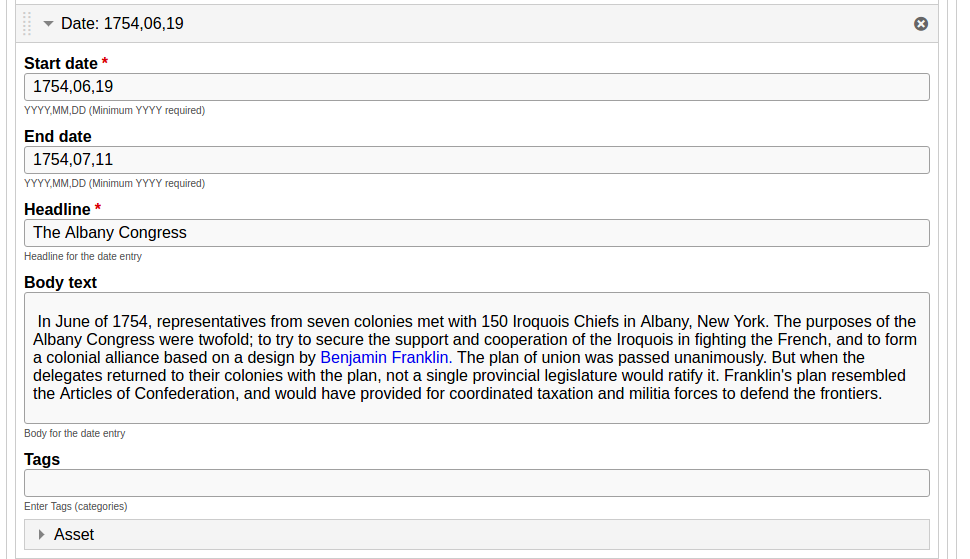The height and width of the screenshot is (559, 970).
Task: Click the Date: 1754,06,19 header title
Action: click(x=122, y=23)
